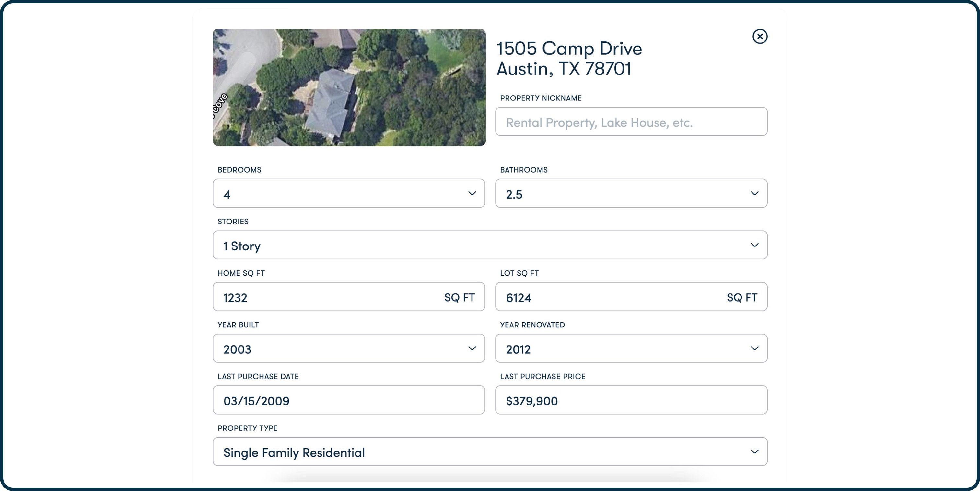
Task: Click the BEDROOMS label
Action: point(239,170)
